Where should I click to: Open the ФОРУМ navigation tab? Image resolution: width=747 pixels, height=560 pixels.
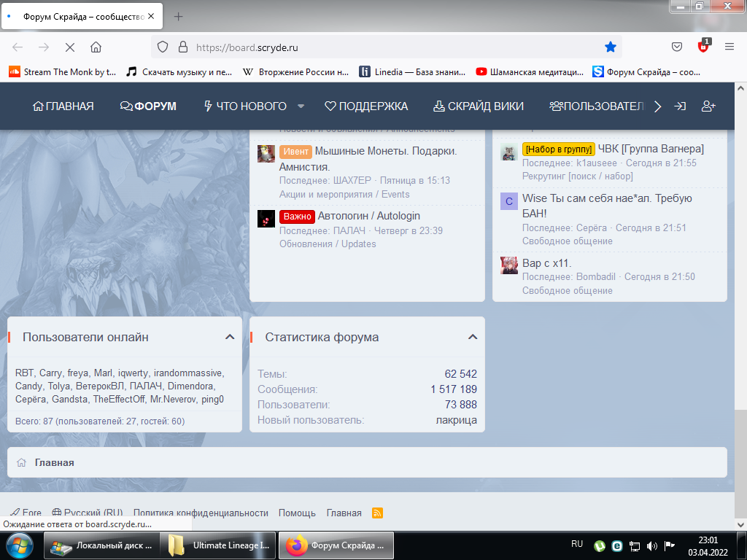[x=149, y=106]
